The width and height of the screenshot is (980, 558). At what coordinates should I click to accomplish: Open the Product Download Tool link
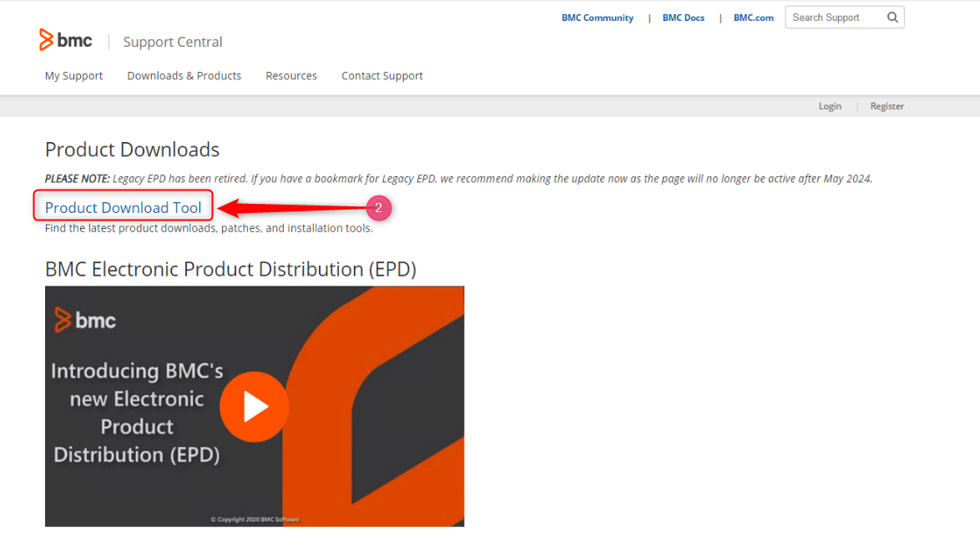(123, 207)
